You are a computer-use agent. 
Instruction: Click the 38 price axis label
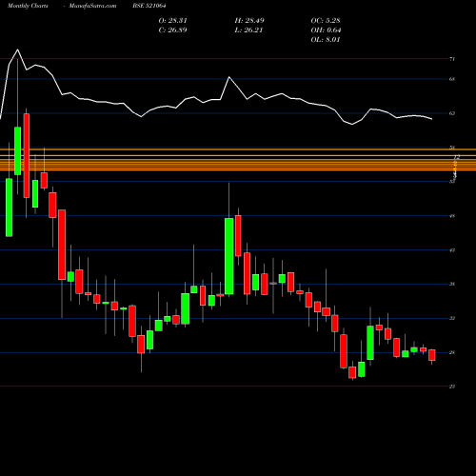pos(452,284)
